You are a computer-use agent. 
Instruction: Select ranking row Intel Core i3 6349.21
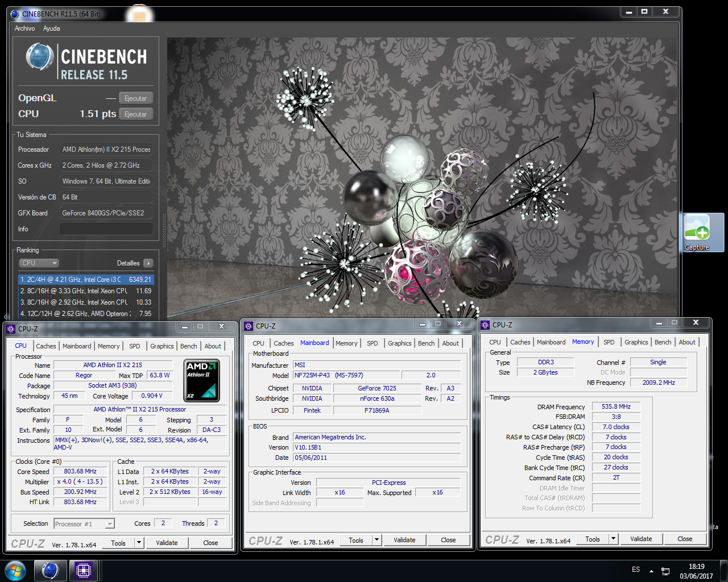pos(86,280)
